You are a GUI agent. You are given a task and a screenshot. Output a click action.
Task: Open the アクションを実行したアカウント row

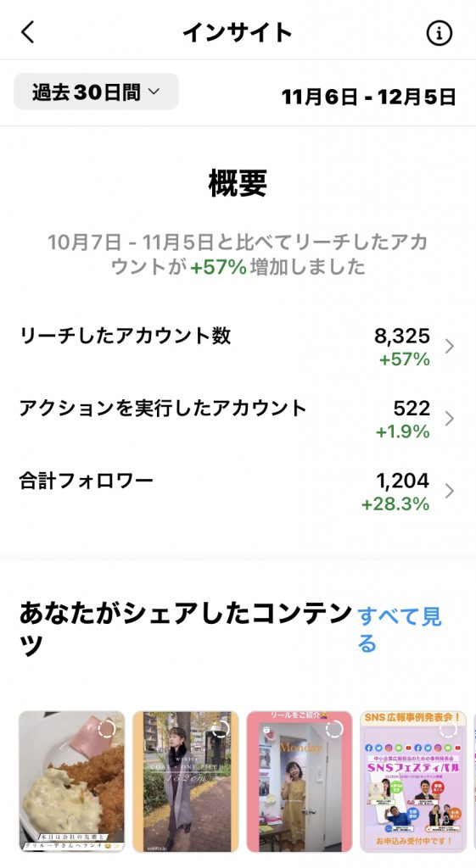(238, 419)
